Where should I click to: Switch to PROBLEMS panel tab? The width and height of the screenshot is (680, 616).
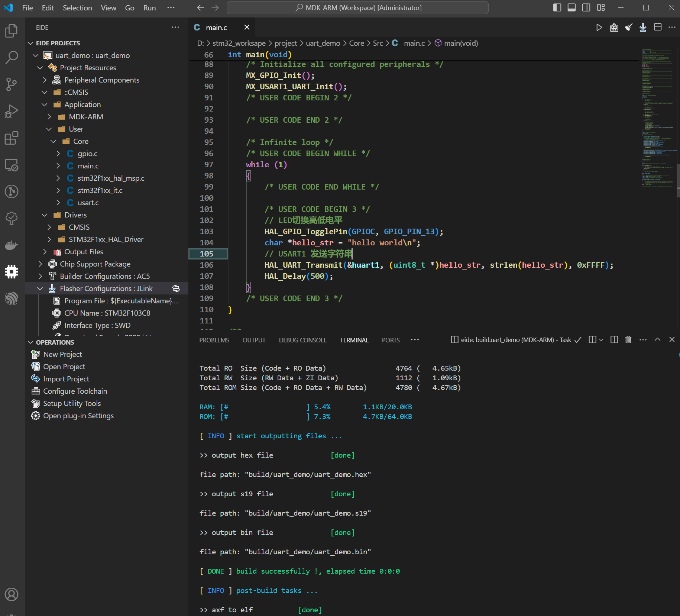[214, 340]
